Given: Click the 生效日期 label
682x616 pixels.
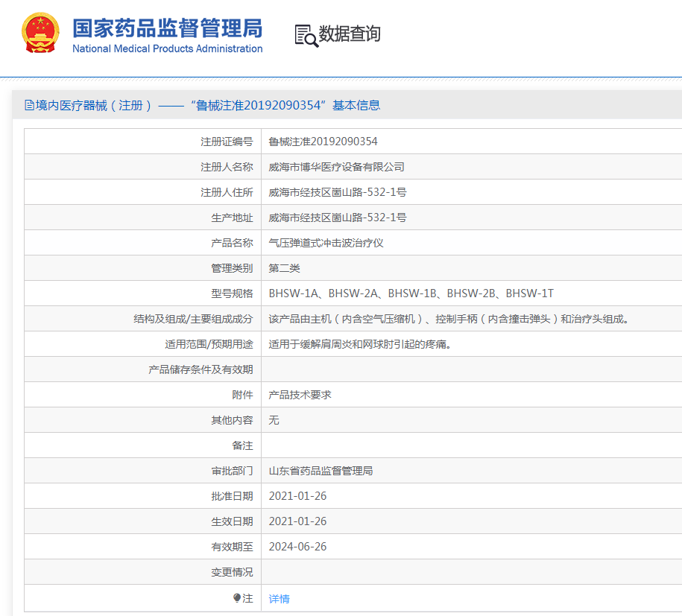Looking at the screenshot, I should pyautogui.click(x=232, y=521).
